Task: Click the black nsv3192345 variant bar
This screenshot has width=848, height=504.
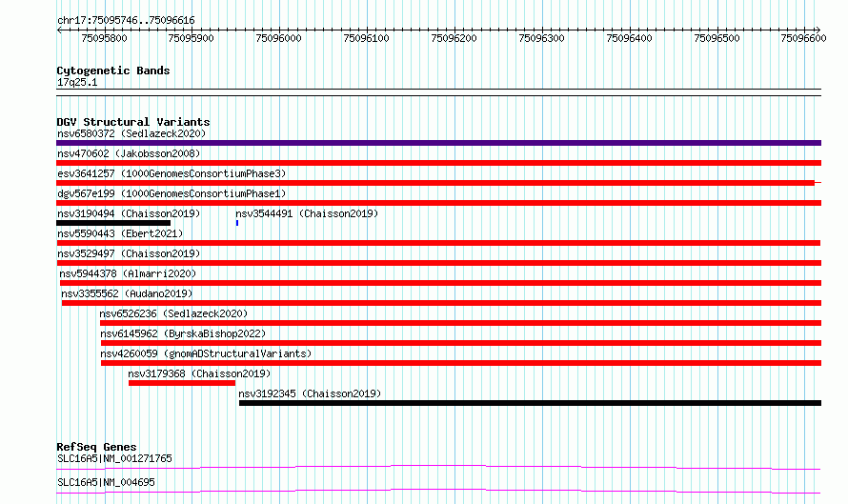Action: [x=530, y=403]
